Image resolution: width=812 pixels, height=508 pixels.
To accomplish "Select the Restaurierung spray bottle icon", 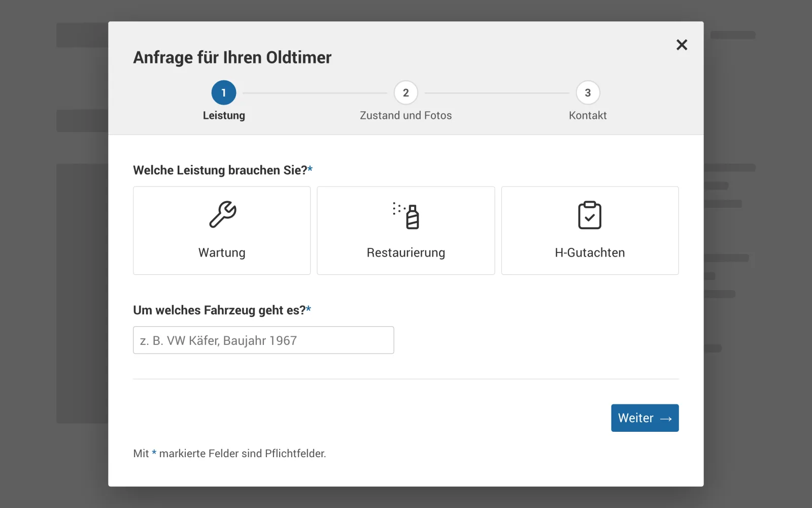I will (x=406, y=215).
